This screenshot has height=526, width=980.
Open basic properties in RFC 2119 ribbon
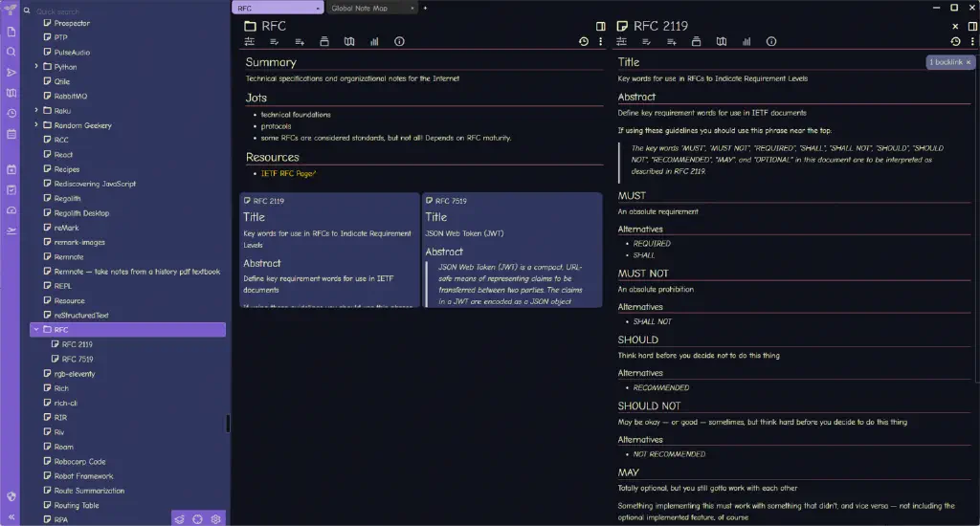[621, 42]
